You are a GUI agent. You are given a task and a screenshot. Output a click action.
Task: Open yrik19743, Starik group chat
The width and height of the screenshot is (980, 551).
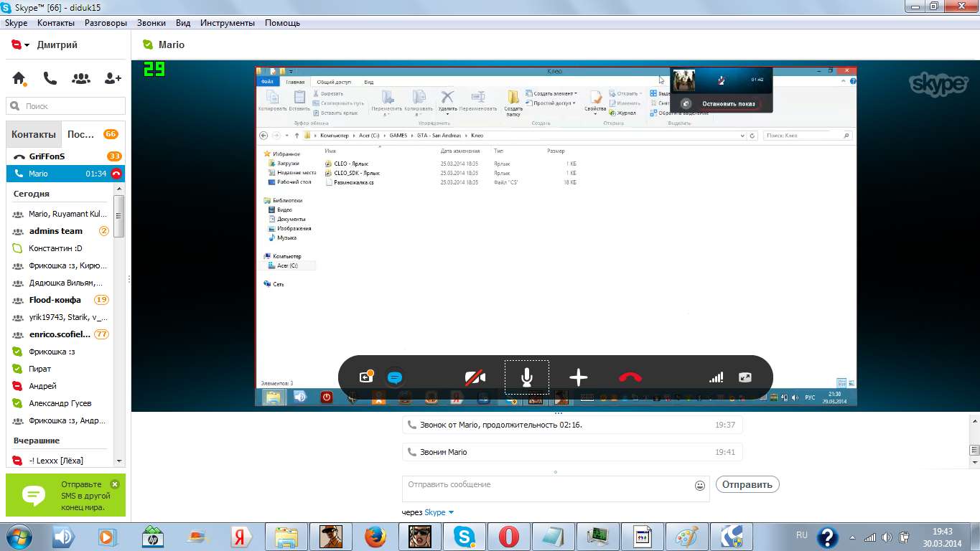point(60,317)
